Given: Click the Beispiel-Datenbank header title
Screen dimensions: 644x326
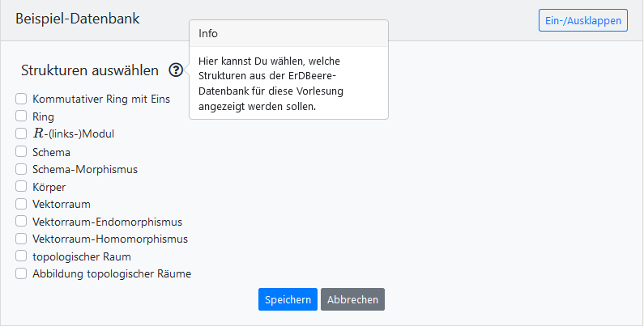Looking at the screenshot, I should [x=78, y=19].
